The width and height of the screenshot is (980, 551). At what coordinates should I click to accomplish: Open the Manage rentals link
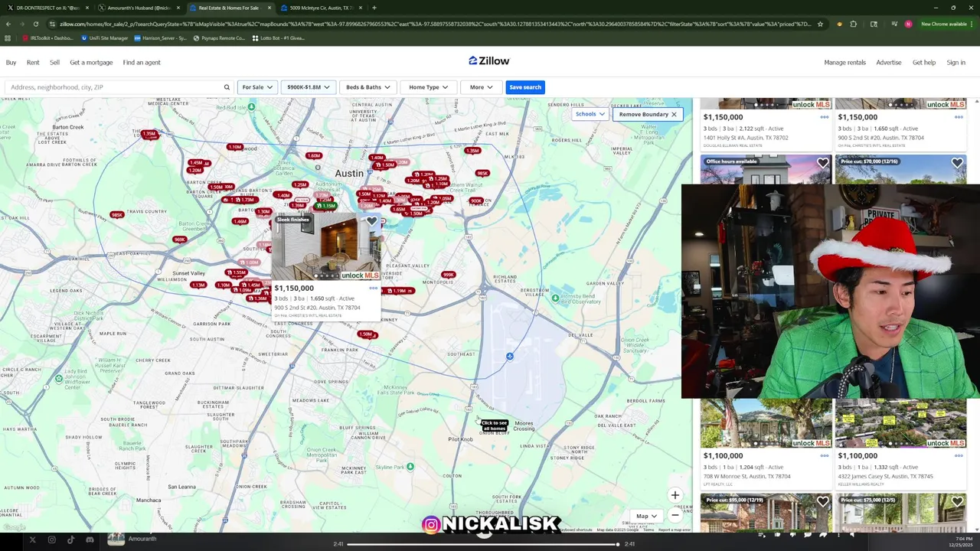[x=844, y=63]
